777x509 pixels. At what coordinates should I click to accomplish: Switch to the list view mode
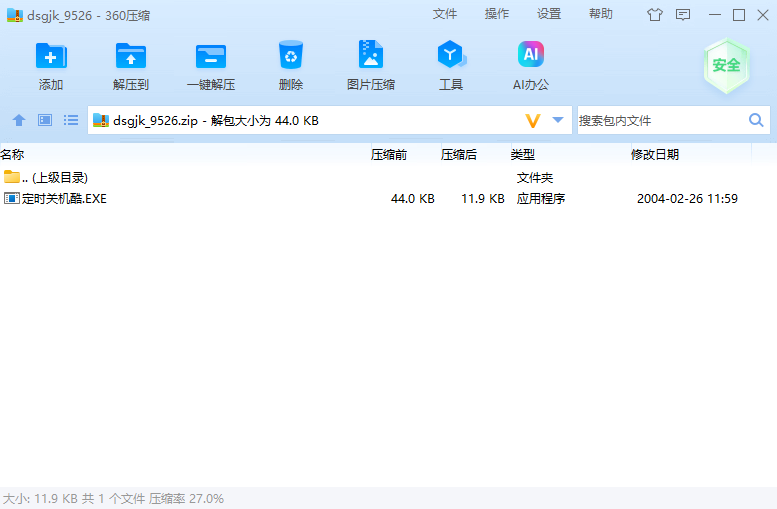(x=71, y=120)
